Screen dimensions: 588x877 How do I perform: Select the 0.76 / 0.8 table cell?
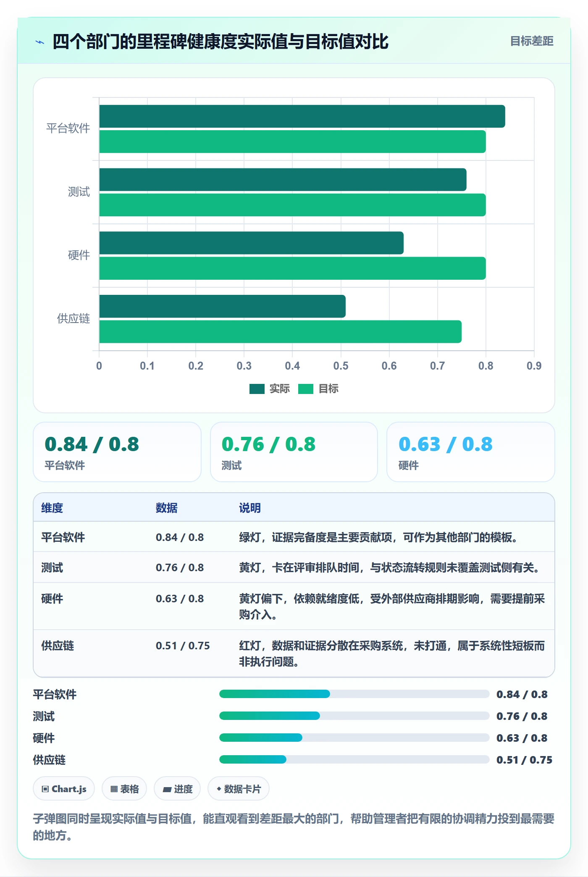pos(180,567)
